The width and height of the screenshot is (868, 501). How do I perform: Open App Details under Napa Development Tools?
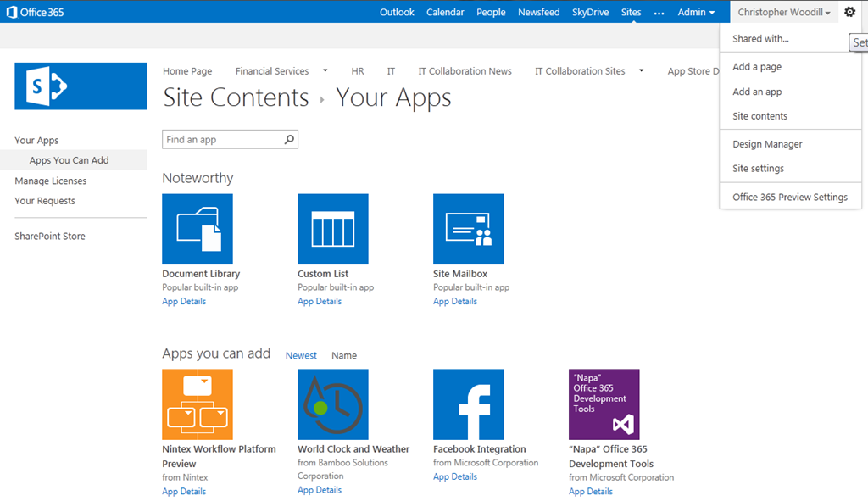click(591, 491)
